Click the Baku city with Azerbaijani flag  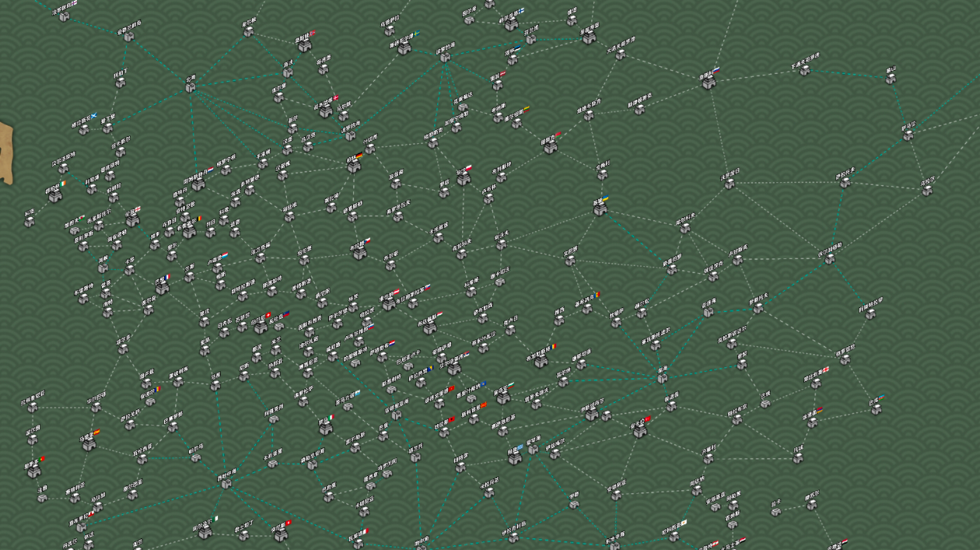pos(876,408)
